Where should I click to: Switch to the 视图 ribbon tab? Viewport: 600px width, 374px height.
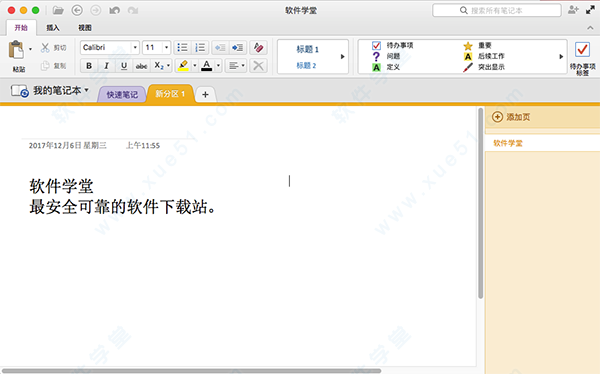pyautogui.click(x=85, y=28)
